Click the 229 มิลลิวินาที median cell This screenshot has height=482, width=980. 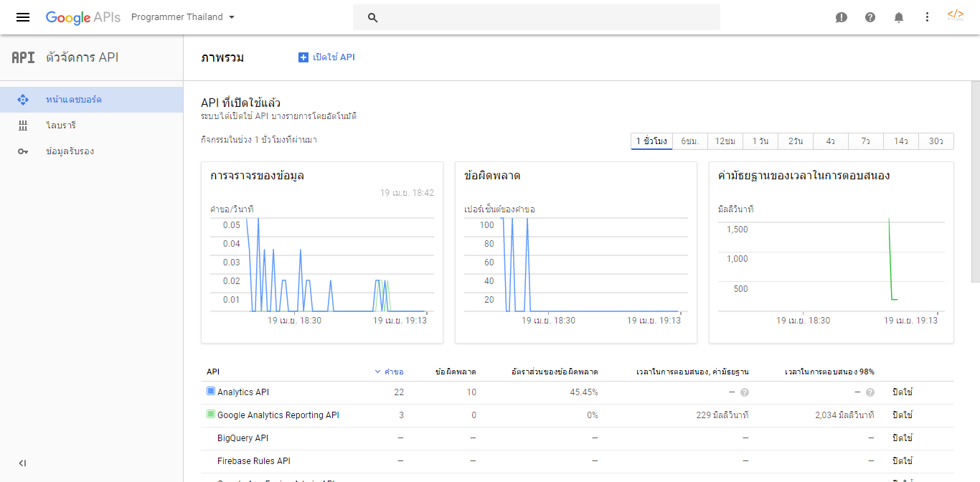722,415
